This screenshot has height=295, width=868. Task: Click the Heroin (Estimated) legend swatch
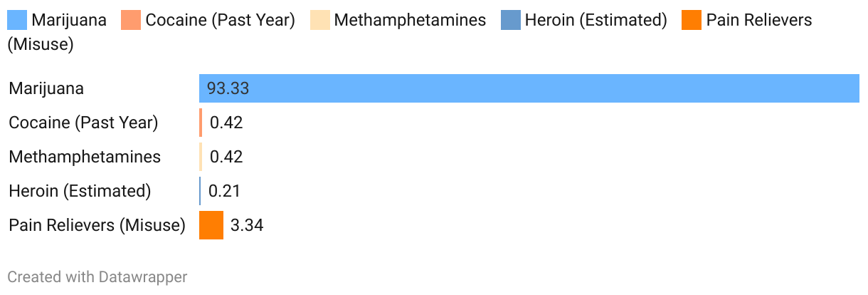pos(510,20)
